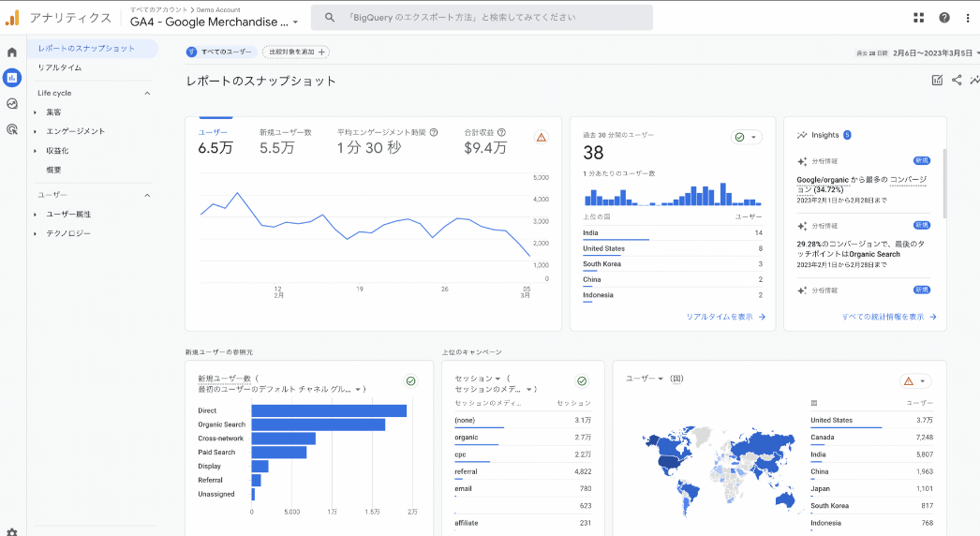Select the ユーザー 6.5万 metric tab
Viewport: 980px width, 536px height.
215,142
